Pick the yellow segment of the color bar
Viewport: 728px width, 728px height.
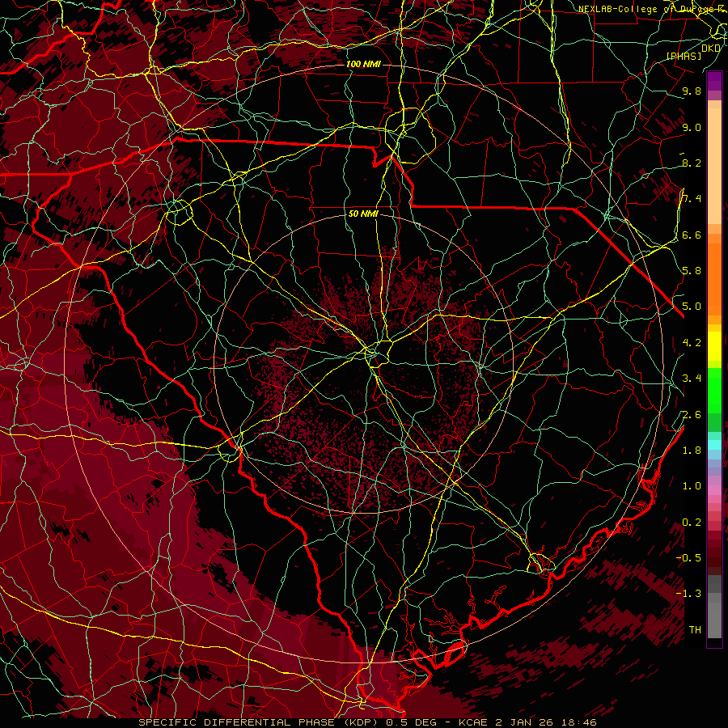pos(714,346)
